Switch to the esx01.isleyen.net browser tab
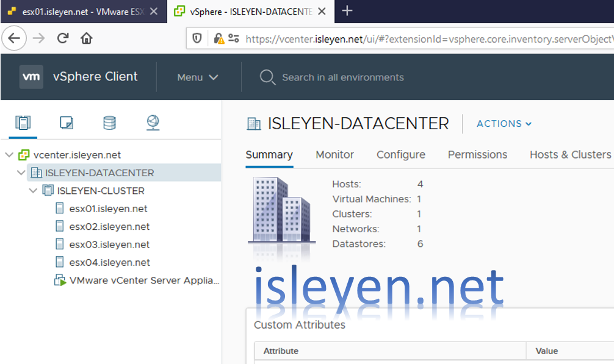 click(x=73, y=10)
